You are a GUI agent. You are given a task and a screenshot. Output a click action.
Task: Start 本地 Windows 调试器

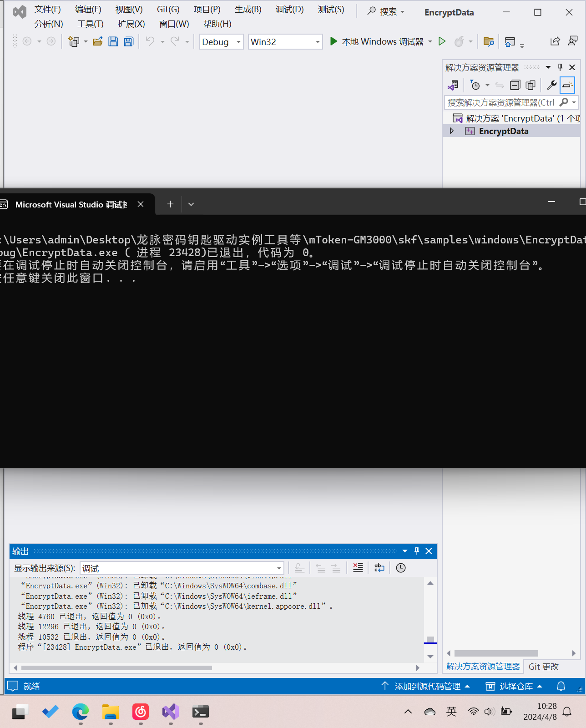tap(377, 41)
